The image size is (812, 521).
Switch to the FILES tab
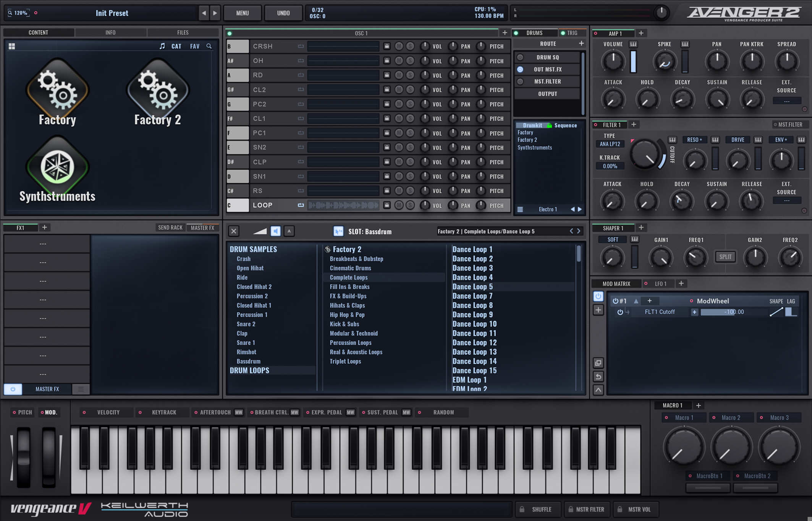pos(183,32)
